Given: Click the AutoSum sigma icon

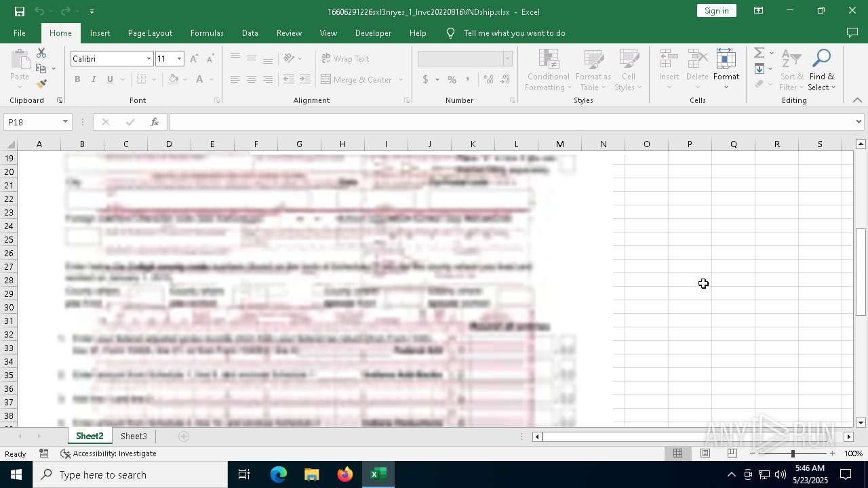Looking at the screenshot, I should point(759,53).
